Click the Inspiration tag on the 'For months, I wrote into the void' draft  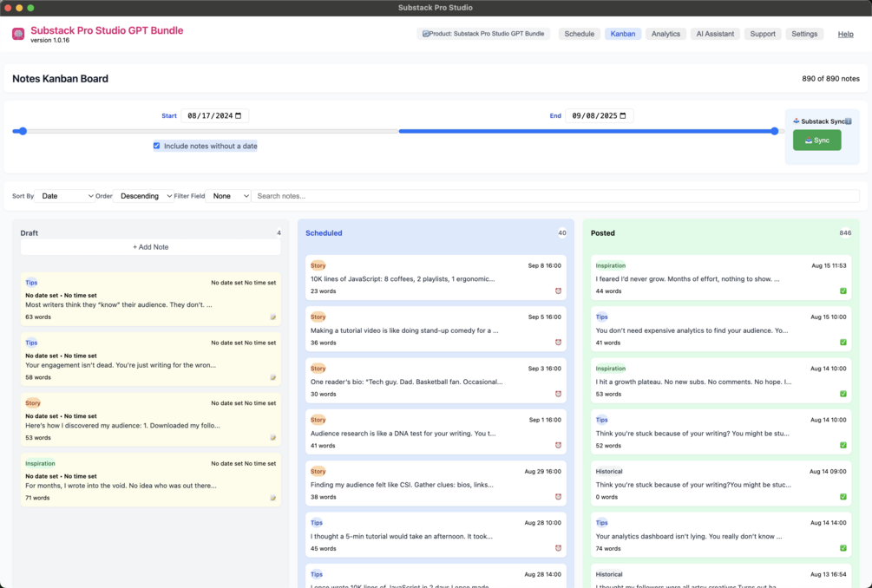tap(40, 463)
